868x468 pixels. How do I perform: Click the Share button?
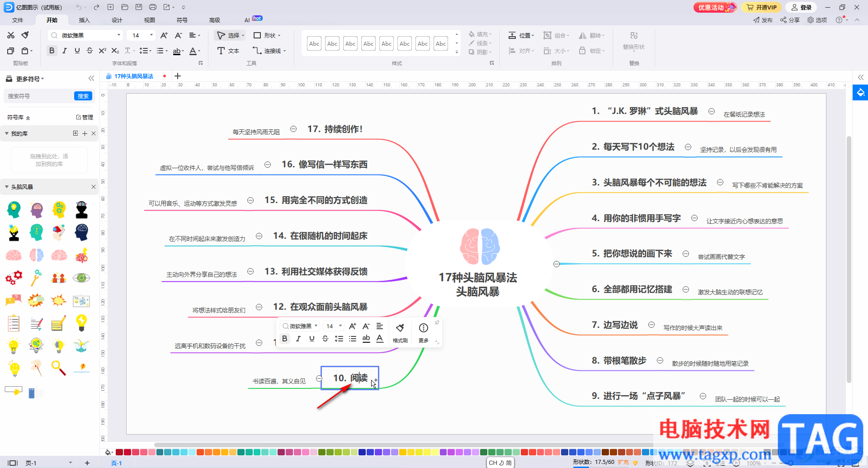(x=790, y=20)
